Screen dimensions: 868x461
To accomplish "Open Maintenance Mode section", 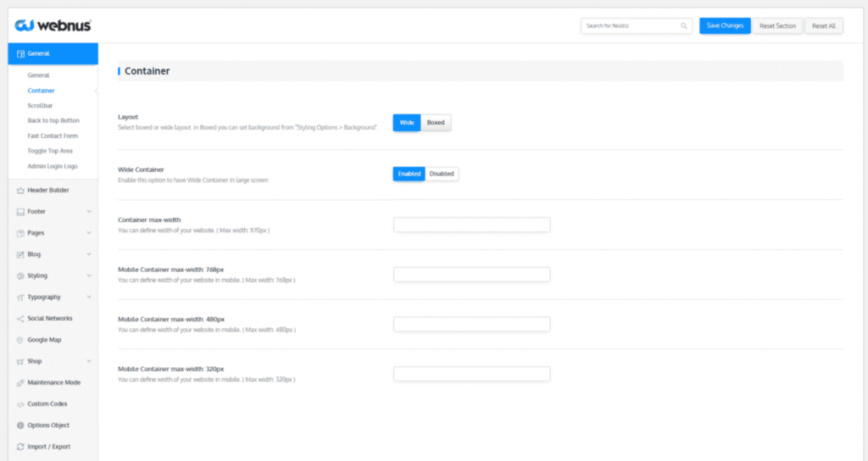I will (53, 383).
